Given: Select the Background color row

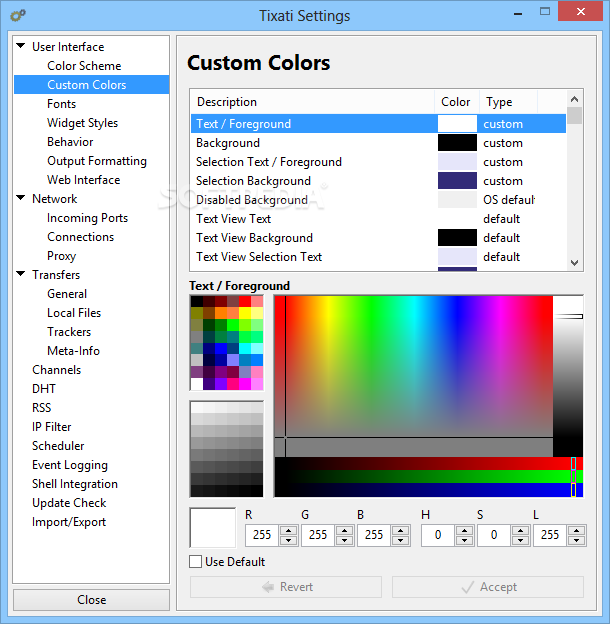Looking at the screenshot, I should pos(378,143).
